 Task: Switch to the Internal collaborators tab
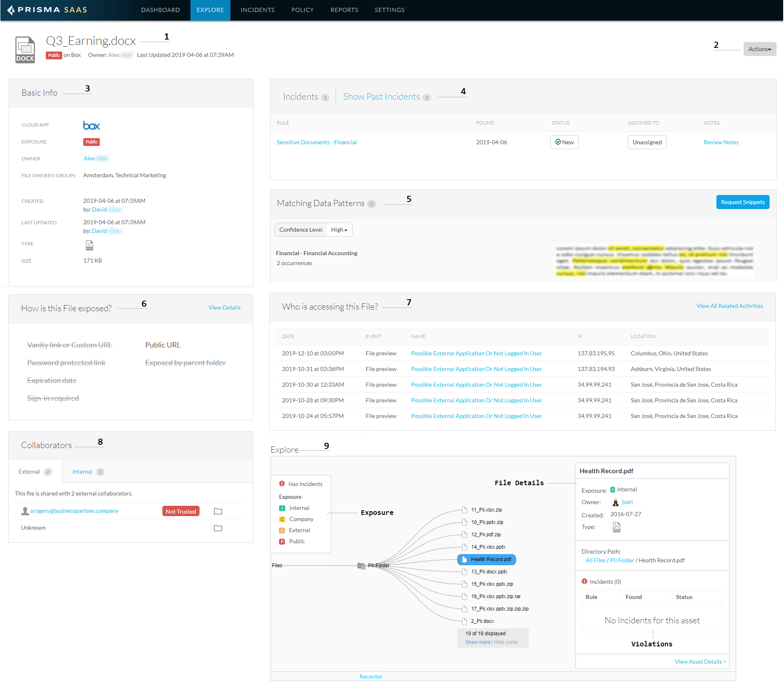tap(88, 472)
